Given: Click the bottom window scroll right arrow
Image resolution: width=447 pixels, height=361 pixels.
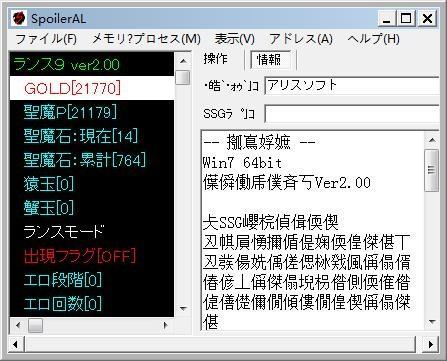Looking at the screenshot, I should pos(431,344).
